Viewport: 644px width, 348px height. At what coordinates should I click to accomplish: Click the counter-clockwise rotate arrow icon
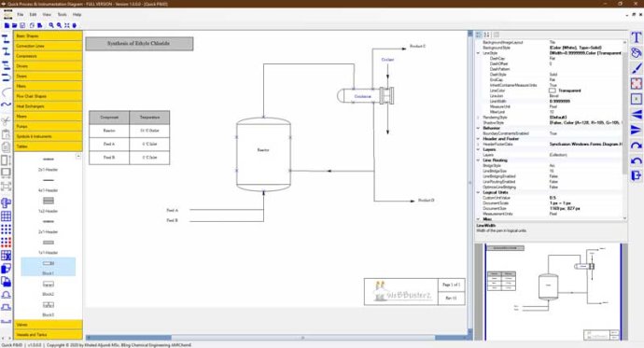636,160
